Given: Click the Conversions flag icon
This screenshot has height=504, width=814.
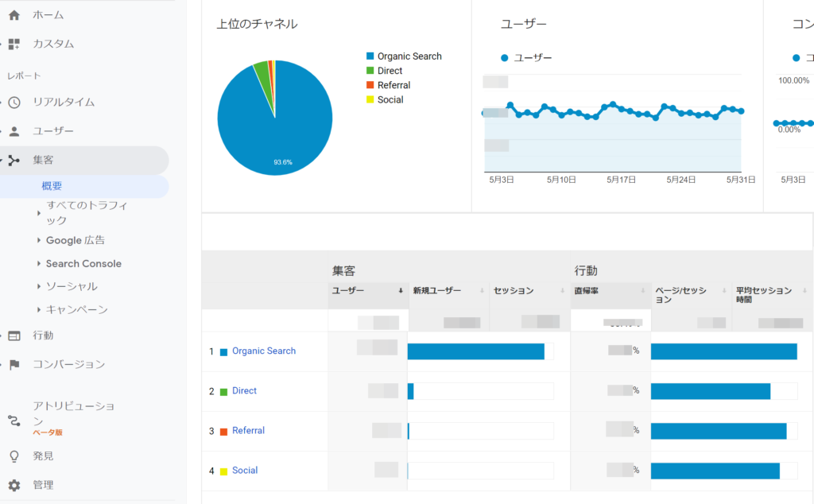Looking at the screenshot, I should click(x=14, y=364).
